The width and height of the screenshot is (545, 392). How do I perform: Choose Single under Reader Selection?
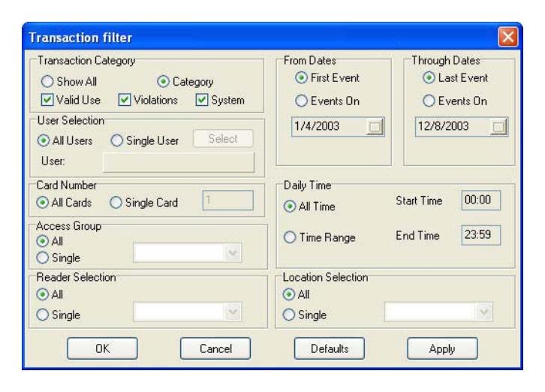pyautogui.click(x=42, y=315)
